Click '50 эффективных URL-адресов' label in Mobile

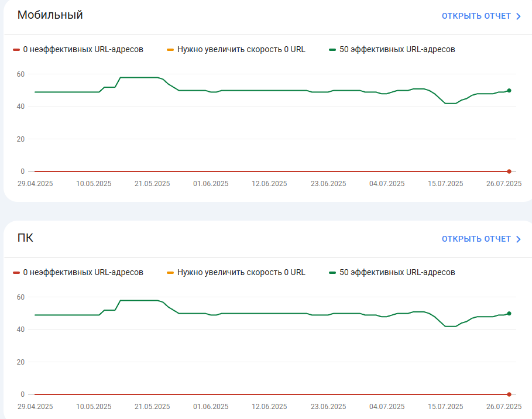coord(397,50)
